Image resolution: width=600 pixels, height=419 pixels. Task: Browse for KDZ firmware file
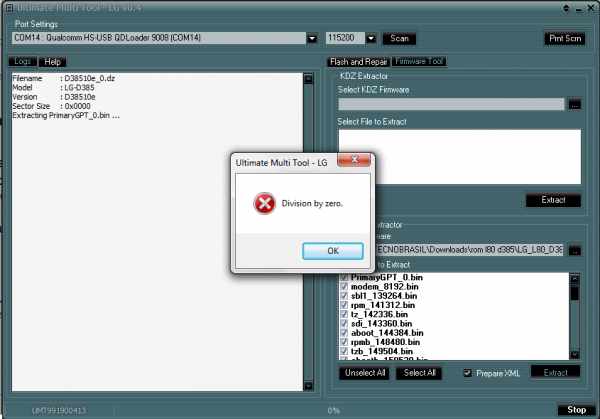(x=574, y=104)
